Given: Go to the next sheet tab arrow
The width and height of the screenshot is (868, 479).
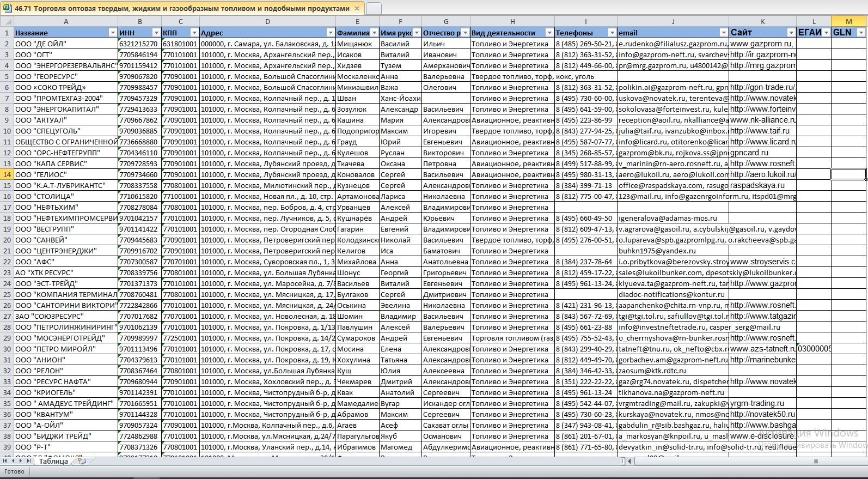Looking at the screenshot, I should 21,461.
